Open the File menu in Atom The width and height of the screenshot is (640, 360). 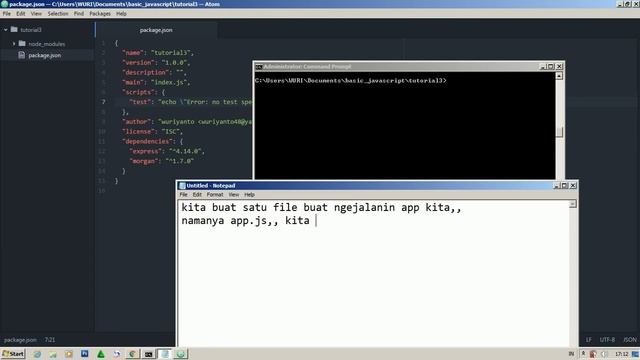point(7,13)
